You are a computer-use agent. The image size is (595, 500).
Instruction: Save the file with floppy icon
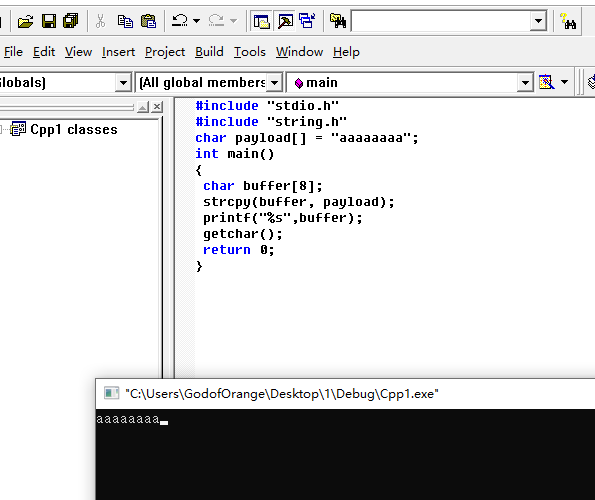[x=49, y=21]
